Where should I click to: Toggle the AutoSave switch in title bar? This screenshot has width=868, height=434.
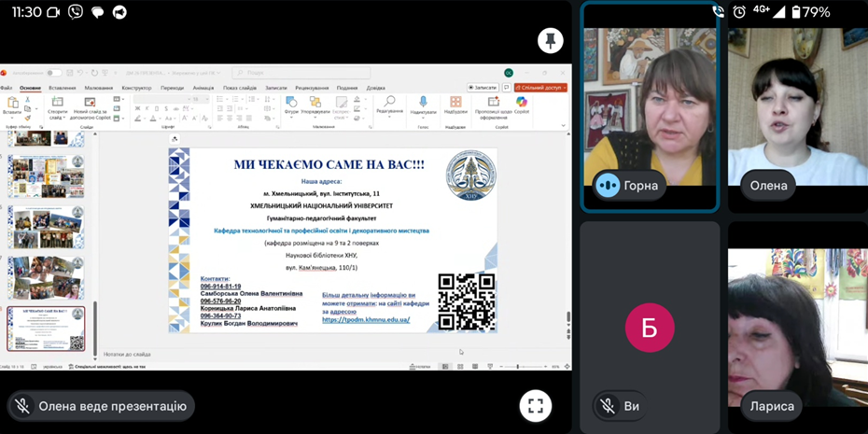coord(54,73)
